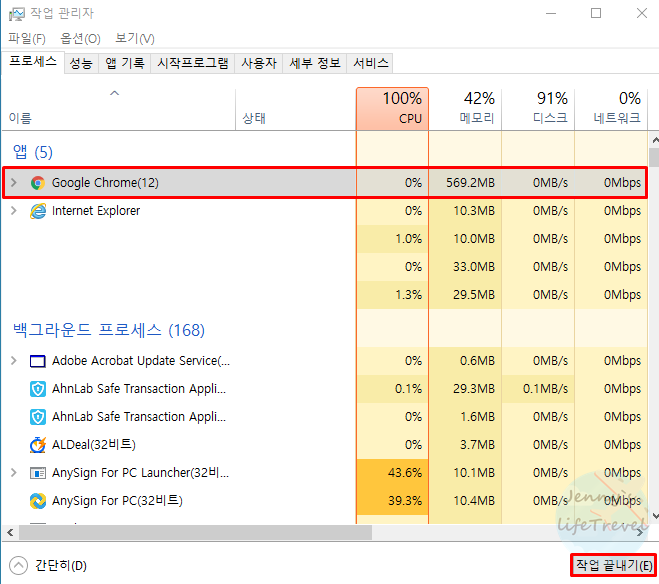
Task: Open the 파일(F) menu
Action: (27, 39)
